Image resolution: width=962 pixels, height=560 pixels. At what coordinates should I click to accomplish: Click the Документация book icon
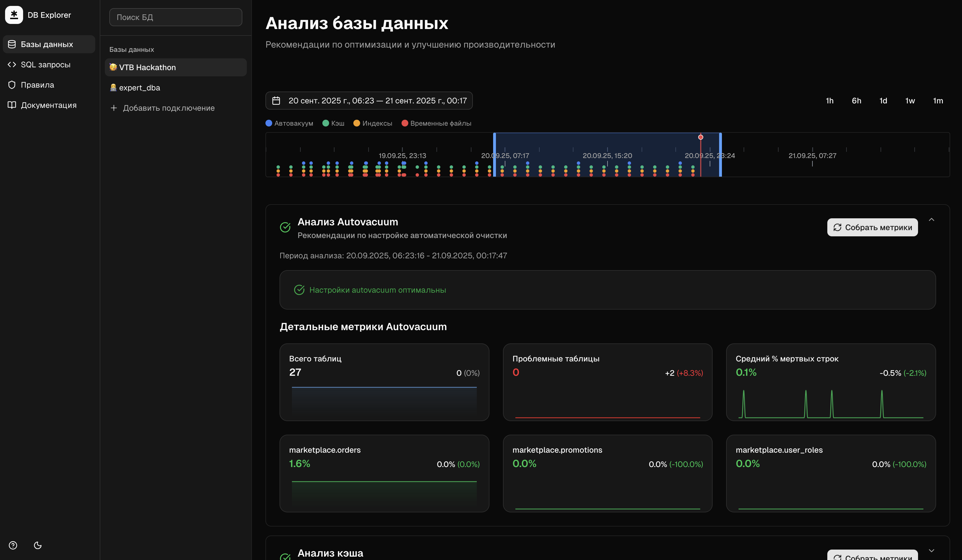[12, 105]
